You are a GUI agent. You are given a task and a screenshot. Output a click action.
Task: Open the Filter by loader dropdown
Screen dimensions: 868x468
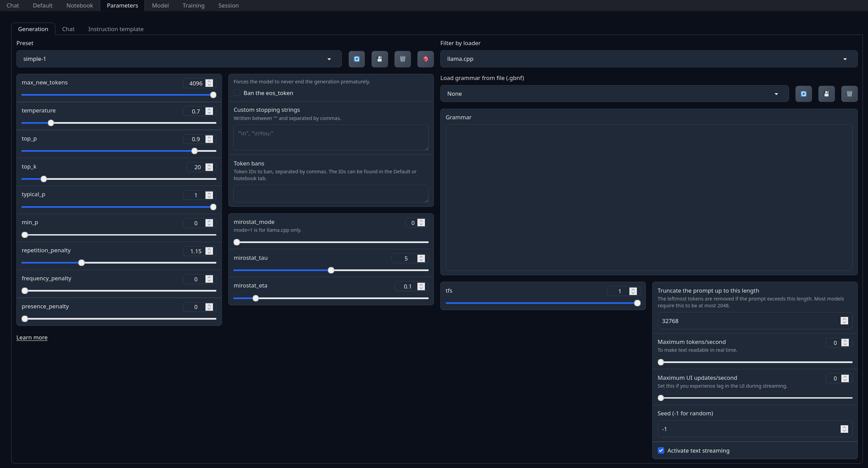649,59
